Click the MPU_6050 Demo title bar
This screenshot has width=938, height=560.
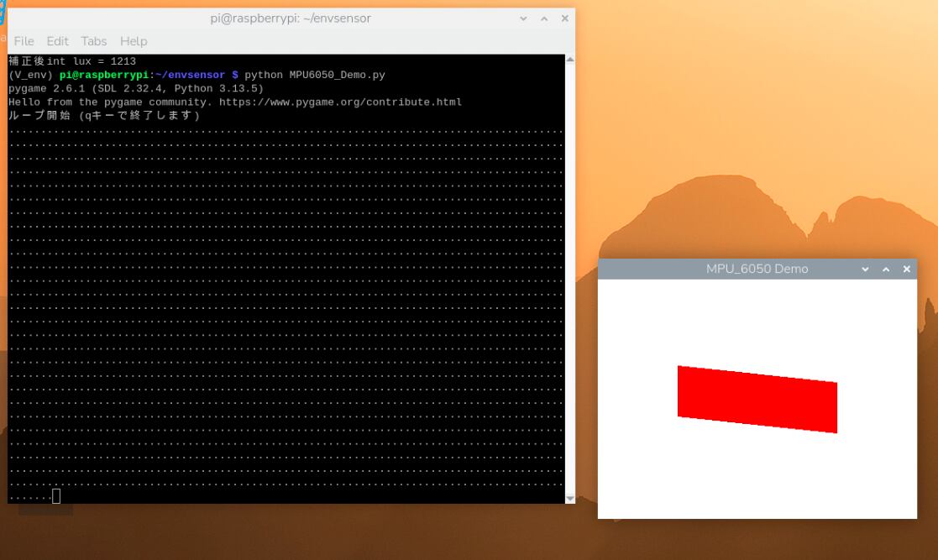(x=757, y=270)
